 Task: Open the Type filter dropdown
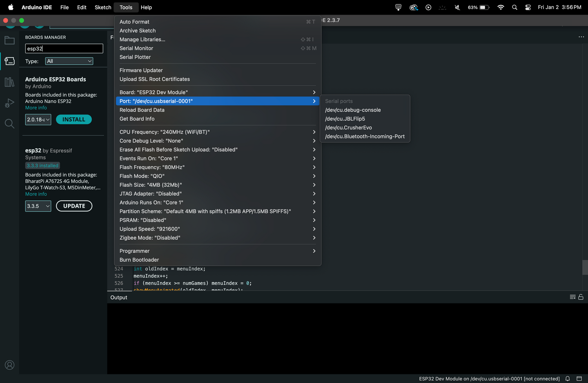tap(69, 61)
